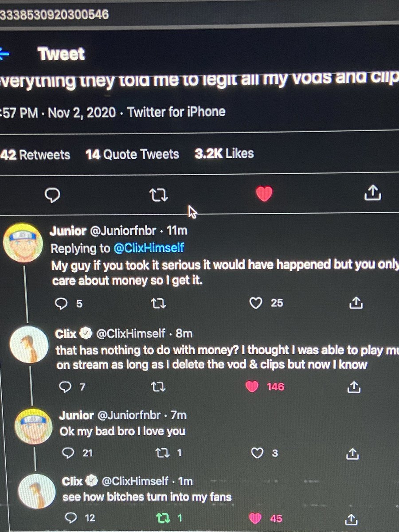The image size is (399, 532).
Task: Share the main tweet
Action: pos(372,193)
